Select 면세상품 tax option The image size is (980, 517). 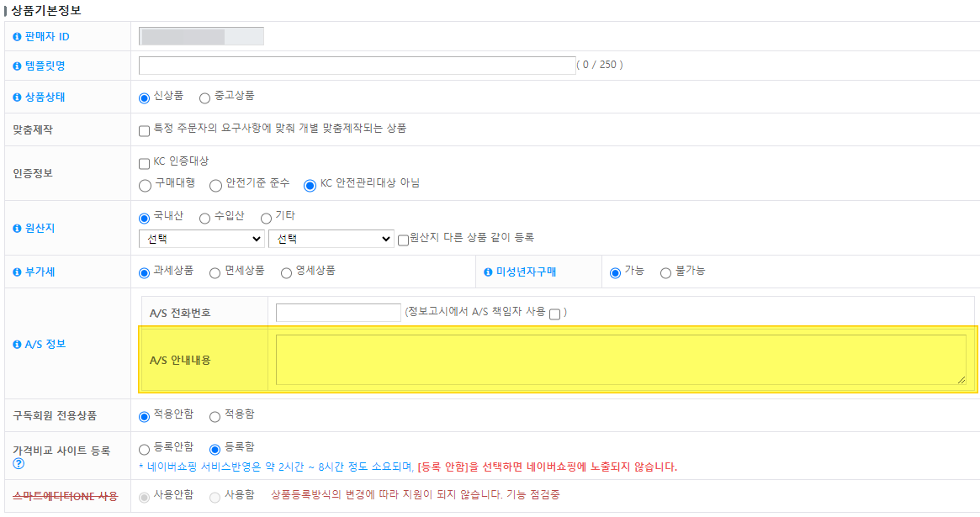click(x=215, y=273)
